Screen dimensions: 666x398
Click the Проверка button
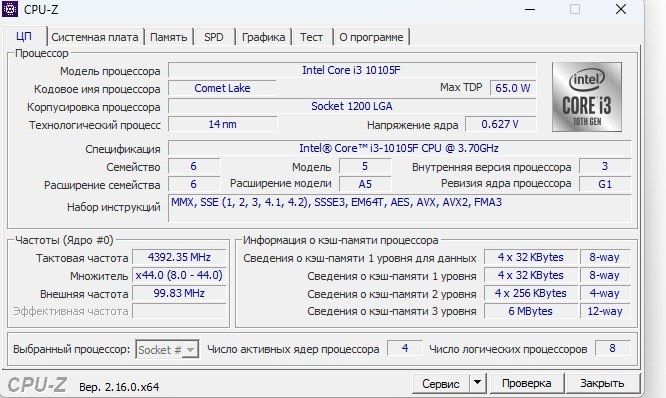[527, 384]
